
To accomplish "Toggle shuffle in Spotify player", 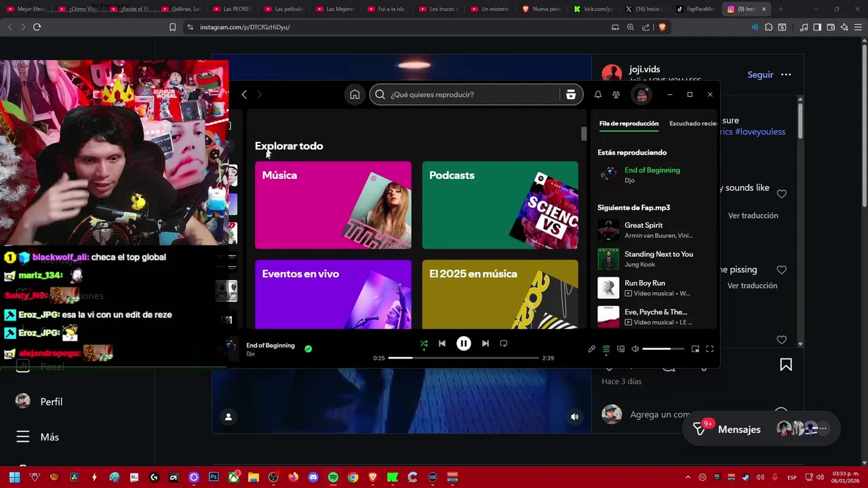I will point(424,344).
